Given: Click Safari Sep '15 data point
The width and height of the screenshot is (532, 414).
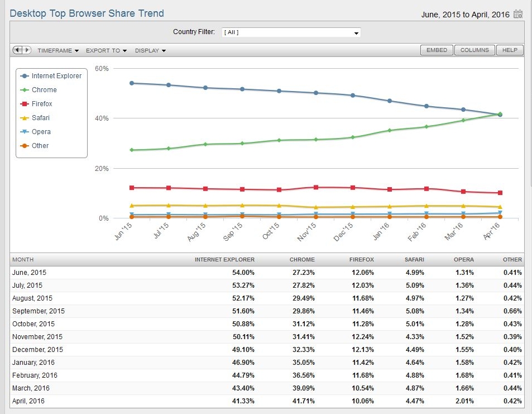Looking at the screenshot, I should click(x=242, y=205).
